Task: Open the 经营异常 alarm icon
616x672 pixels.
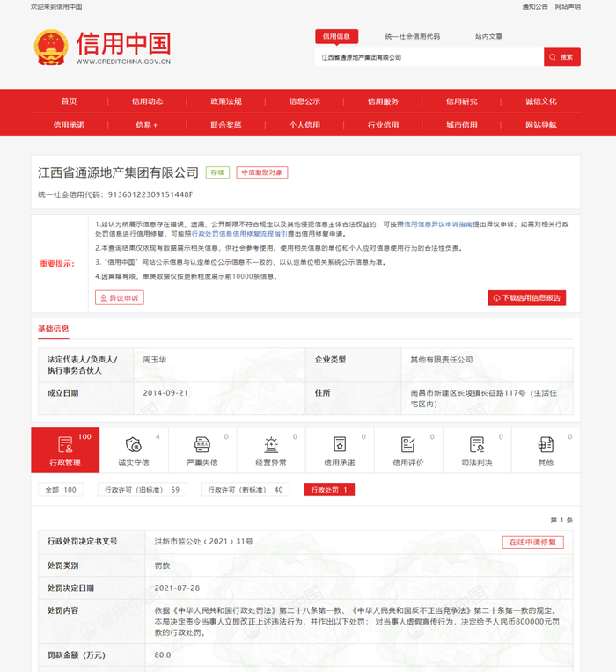Action: (x=271, y=444)
